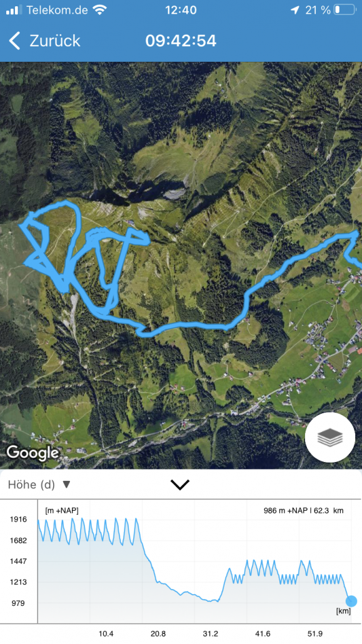Tap the cellular signal bars icon
This screenshot has height=644, width=362.
[x=14, y=10]
